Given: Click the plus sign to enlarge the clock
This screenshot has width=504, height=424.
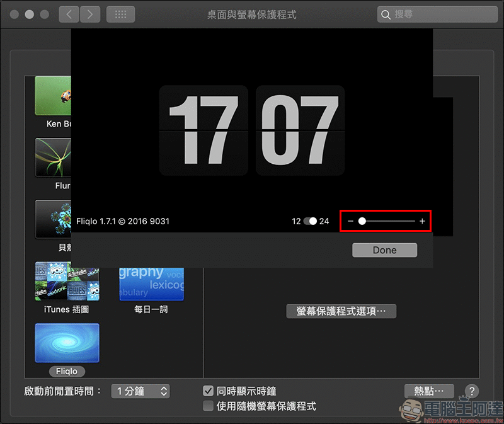Looking at the screenshot, I should click(x=422, y=221).
